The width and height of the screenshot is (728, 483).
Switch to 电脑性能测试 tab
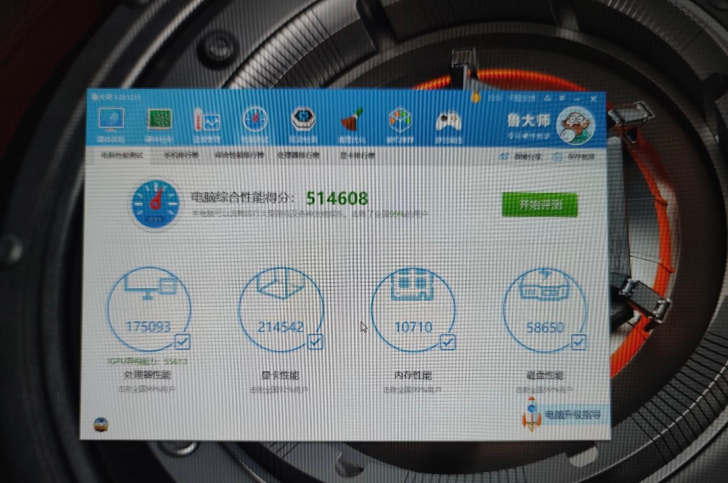click(x=122, y=155)
